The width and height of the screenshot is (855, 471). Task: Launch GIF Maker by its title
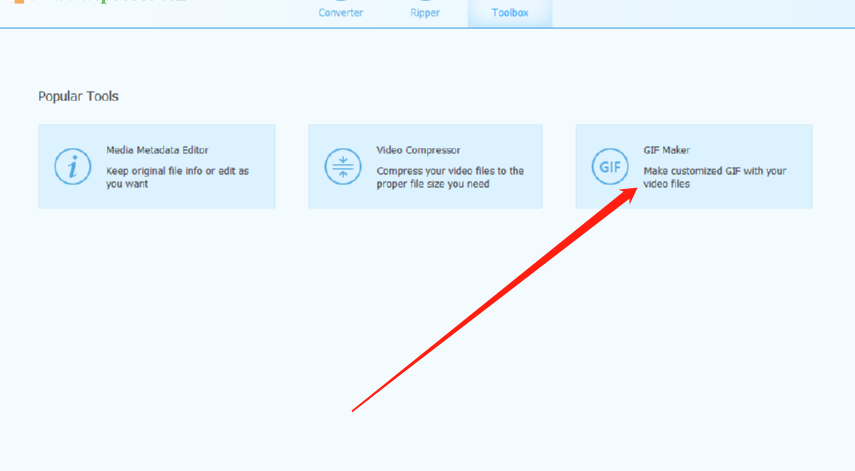click(666, 150)
